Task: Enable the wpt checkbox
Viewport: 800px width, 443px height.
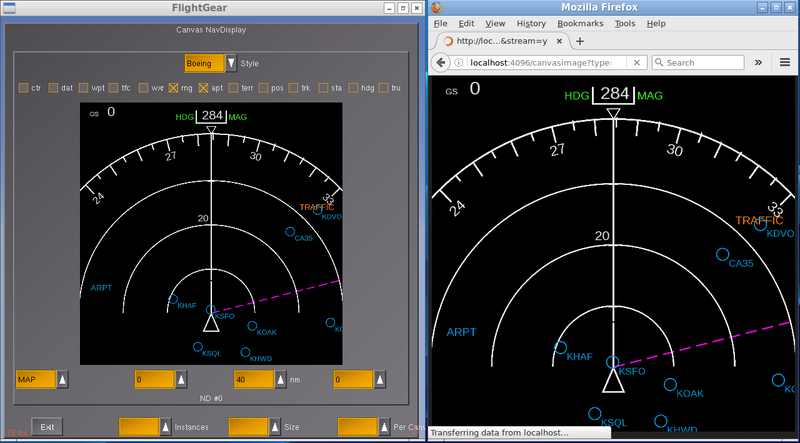Action: (84, 88)
